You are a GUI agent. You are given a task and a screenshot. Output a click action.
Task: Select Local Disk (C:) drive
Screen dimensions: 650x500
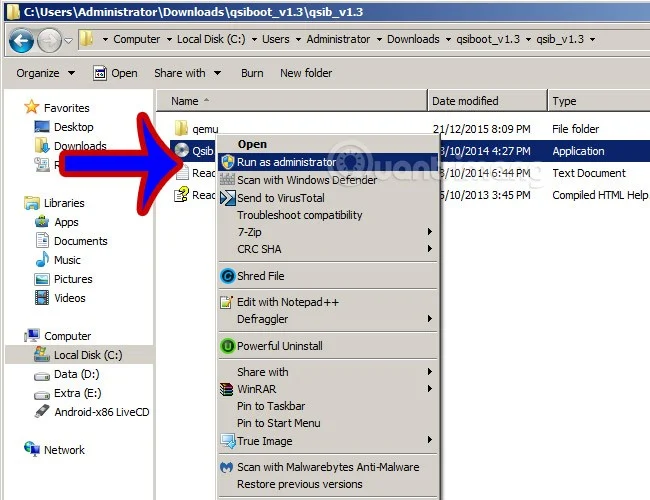(x=80, y=355)
